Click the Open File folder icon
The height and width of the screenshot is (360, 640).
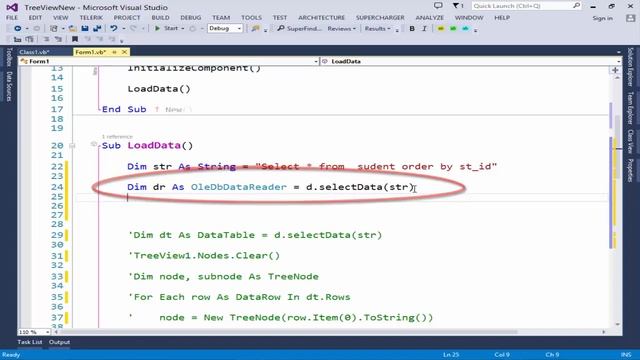tap(73, 29)
